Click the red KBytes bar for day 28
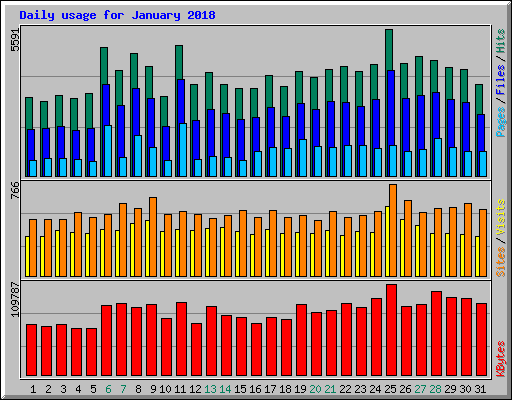This screenshot has height=400, width=512. pos(436,334)
